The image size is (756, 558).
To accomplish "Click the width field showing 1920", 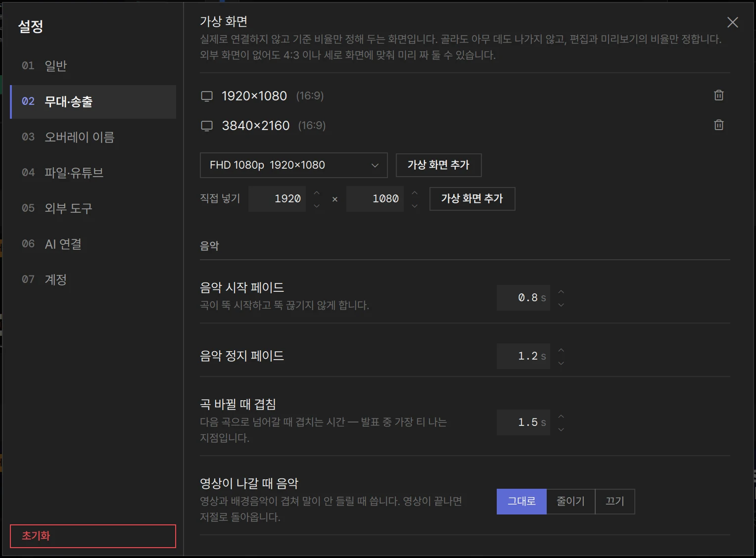I will 277,199.
